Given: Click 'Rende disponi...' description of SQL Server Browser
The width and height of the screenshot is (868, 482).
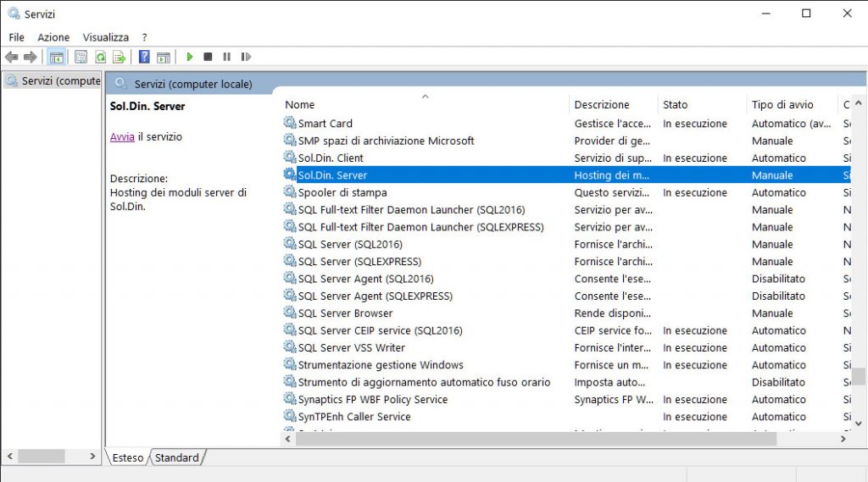Looking at the screenshot, I should [x=612, y=313].
